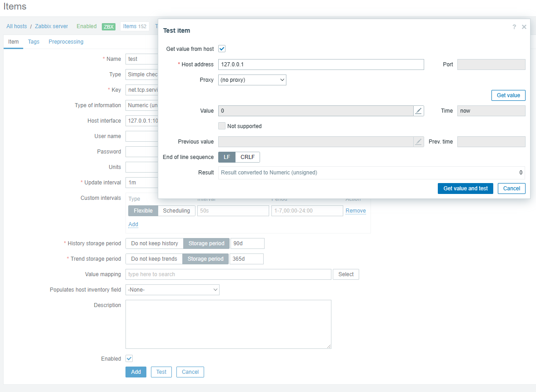The height and width of the screenshot is (392, 536).
Task: Click Add custom interval link
Action: tap(133, 224)
